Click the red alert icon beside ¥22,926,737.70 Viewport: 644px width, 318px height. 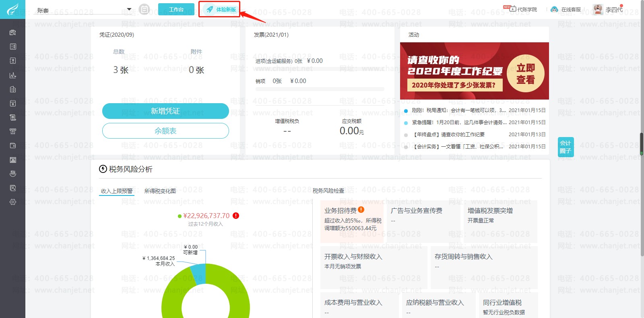[236, 216]
